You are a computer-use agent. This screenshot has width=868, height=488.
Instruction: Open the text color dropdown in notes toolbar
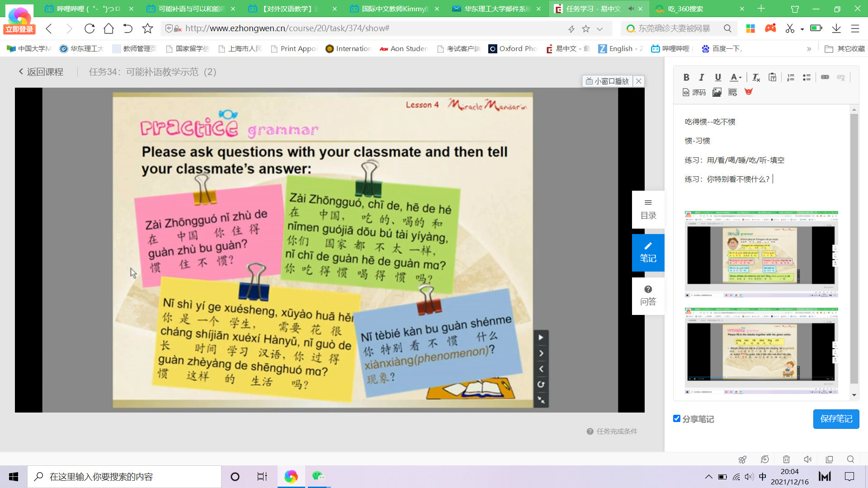(736, 77)
